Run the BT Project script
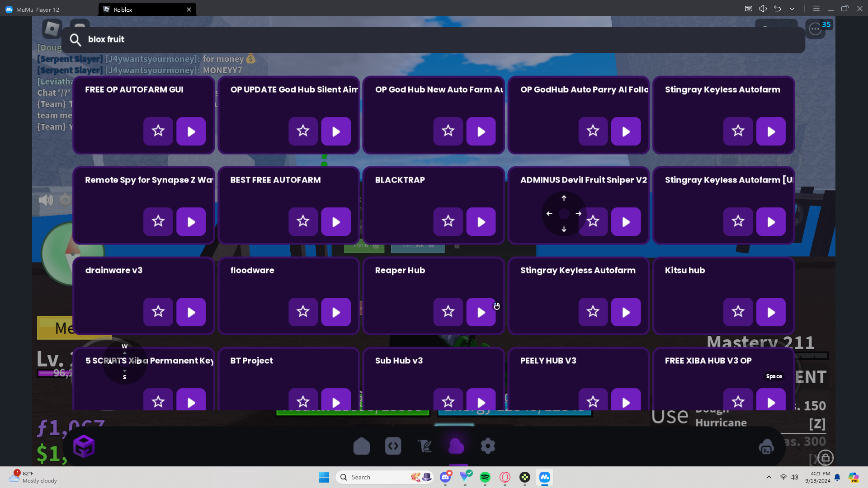The width and height of the screenshot is (868, 488). click(x=336, y=400)
